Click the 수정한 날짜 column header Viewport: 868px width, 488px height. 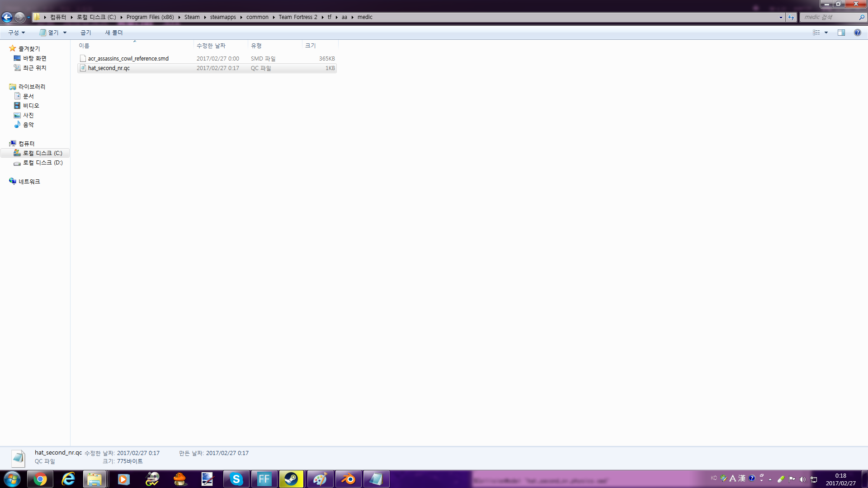(x=211, y=46)
